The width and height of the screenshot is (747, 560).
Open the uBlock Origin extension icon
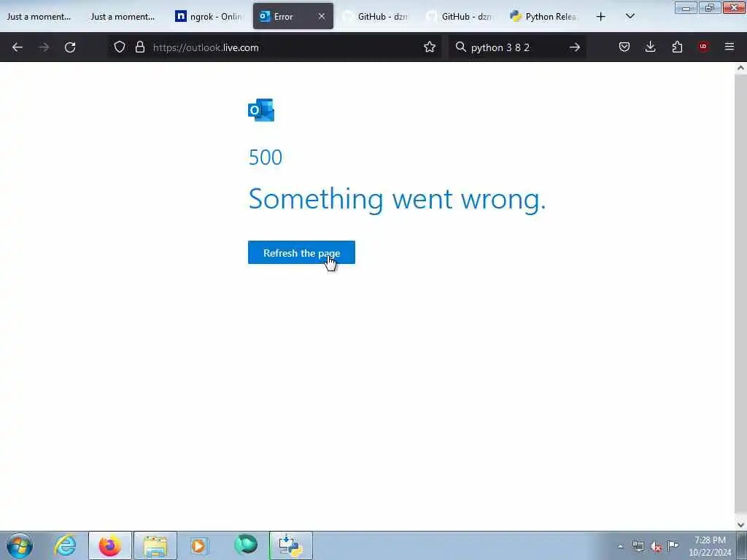(x=703, y=47)
